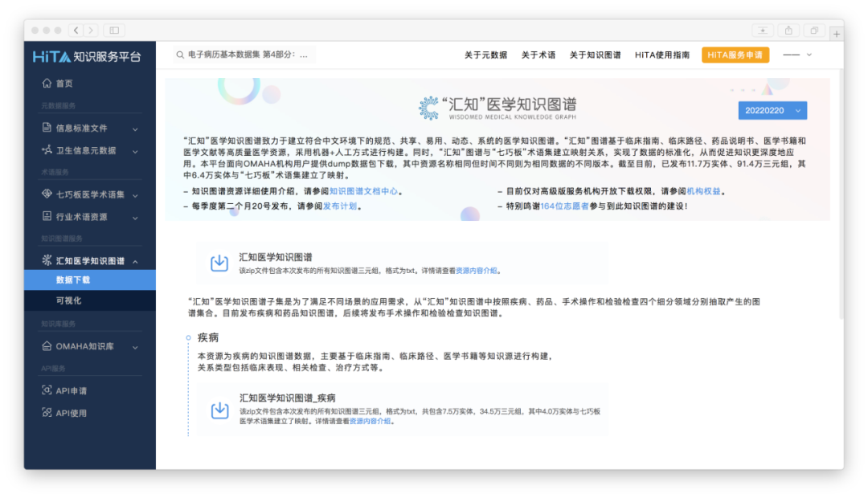Go back with browser back arrow
Screen dimensions: 868x498
coord(76,31)
